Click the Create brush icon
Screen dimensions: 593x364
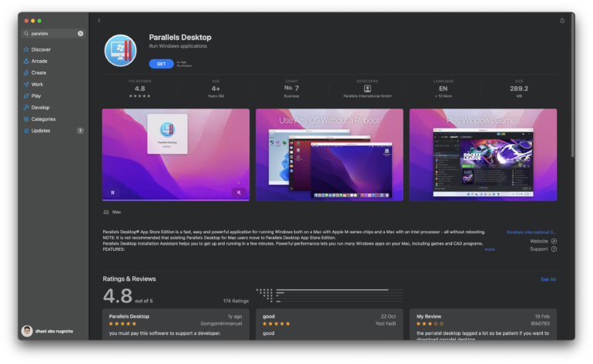click(26, 72)
